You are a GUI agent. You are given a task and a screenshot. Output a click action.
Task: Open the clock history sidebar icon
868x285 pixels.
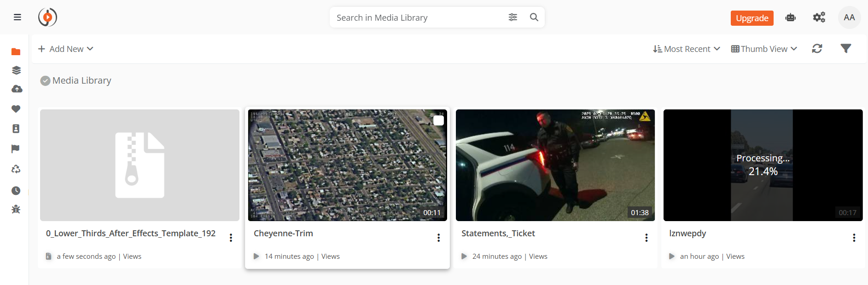16,190
